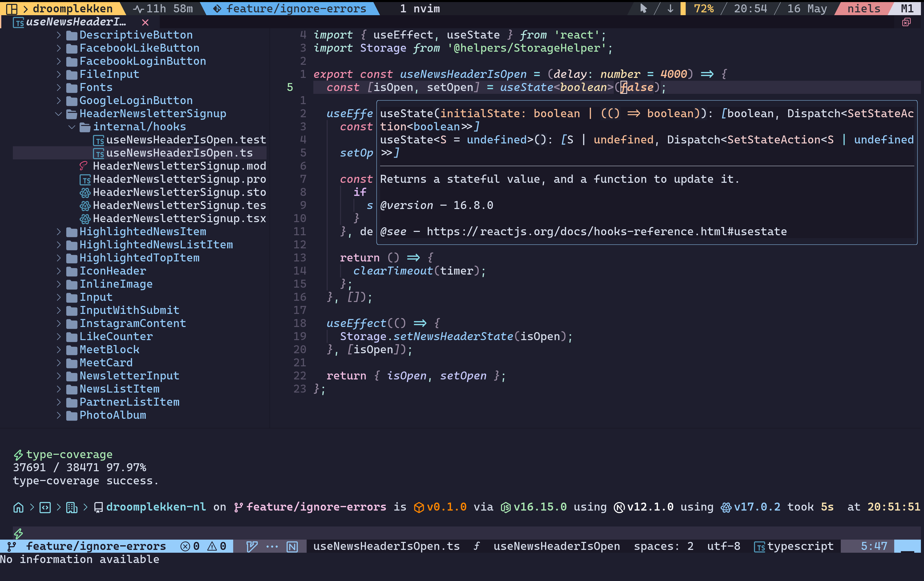The image size is (924, 581).
Task: Click the Node.js version icon in prompt
Action: coord(505,507)
